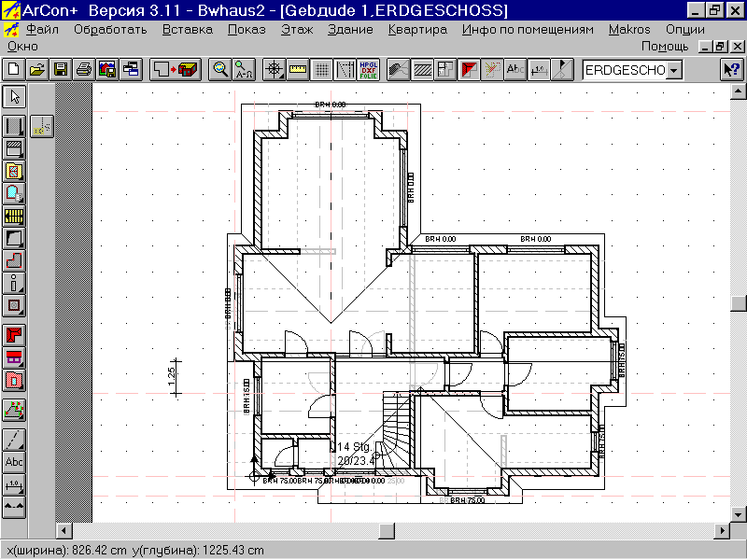Click the horizontal scrollbar right arrow
Screen dimensions: 747x560
click(x=722, y=531)
